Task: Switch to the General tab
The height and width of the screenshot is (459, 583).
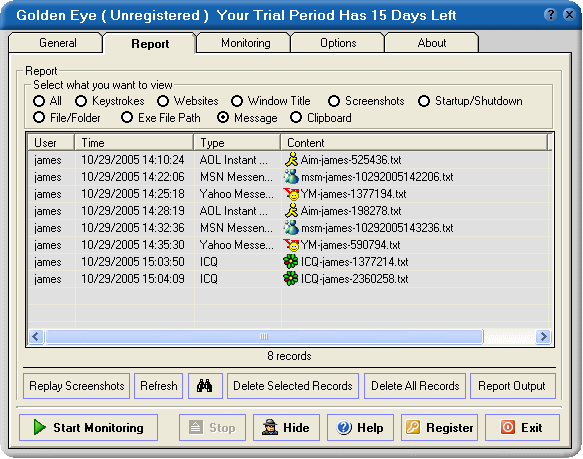Action: [x=56, y=43]
